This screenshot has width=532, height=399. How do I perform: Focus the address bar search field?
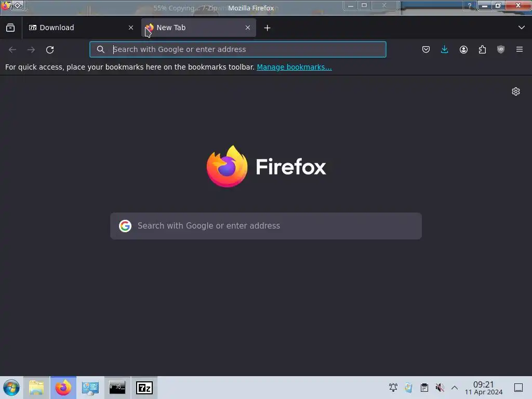click(238, 49)
